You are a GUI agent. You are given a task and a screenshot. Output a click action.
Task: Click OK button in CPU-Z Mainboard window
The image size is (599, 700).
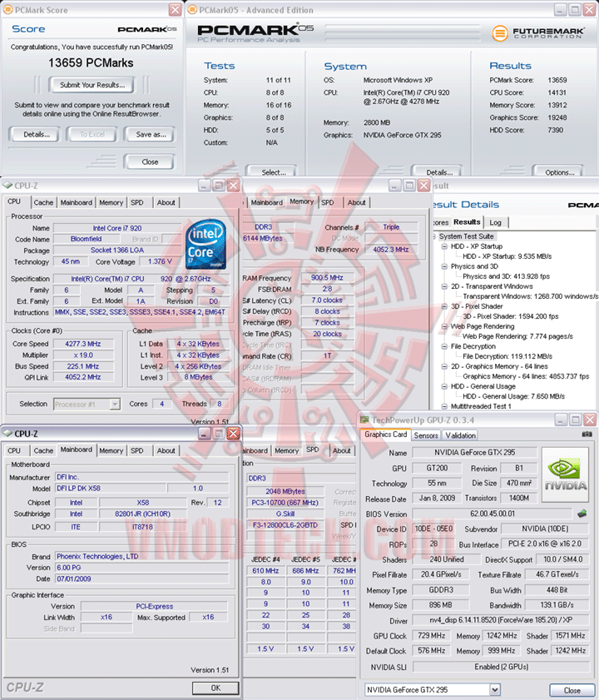click(x=215, y=688)
